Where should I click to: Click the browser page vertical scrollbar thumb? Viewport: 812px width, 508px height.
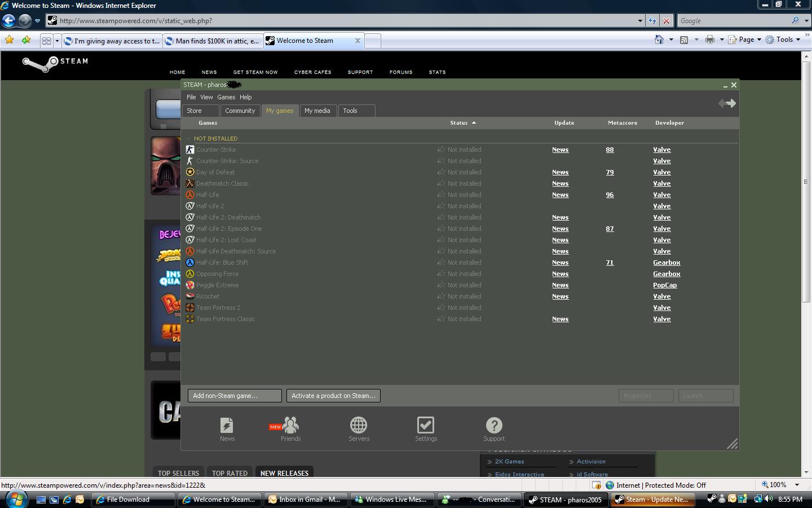coord(806,182)
